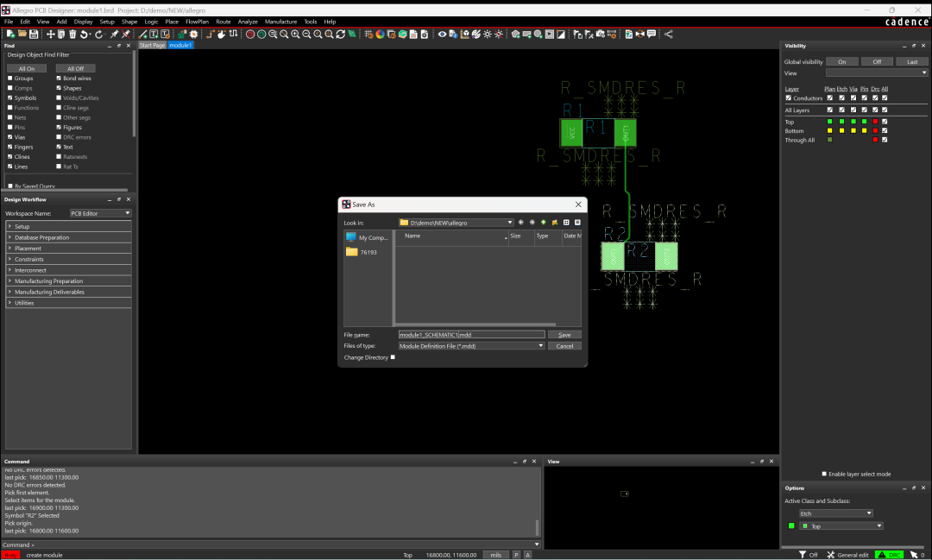Image resolution: width=932 pixels, height=560 pixels.
Task: Click the green Top subclass color swatch
Action: click(791, 525)
